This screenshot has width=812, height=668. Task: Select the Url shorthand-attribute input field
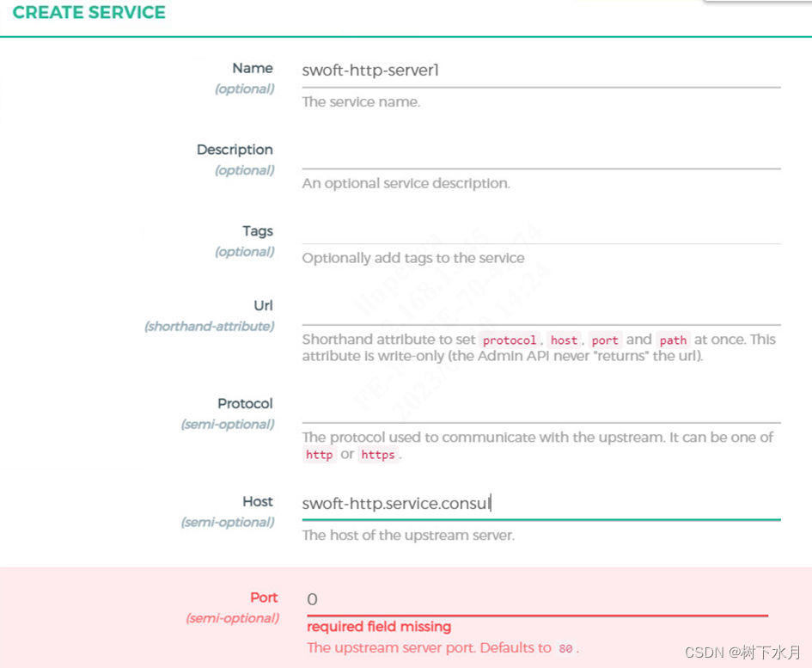(541, 309)
